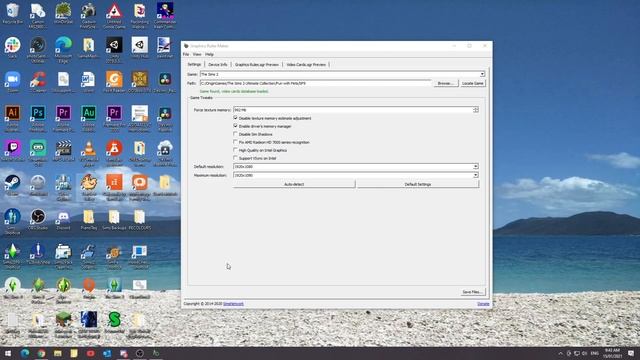Image resolution: width=640 pixels, height=360 pixels.
Task: Click the Word desktop shortcut
Action: [x=89, y=82]
